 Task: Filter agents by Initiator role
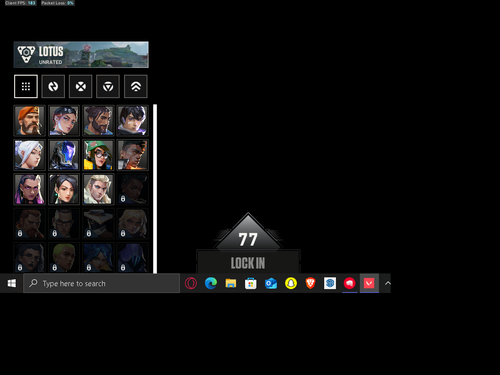[53, 86]
